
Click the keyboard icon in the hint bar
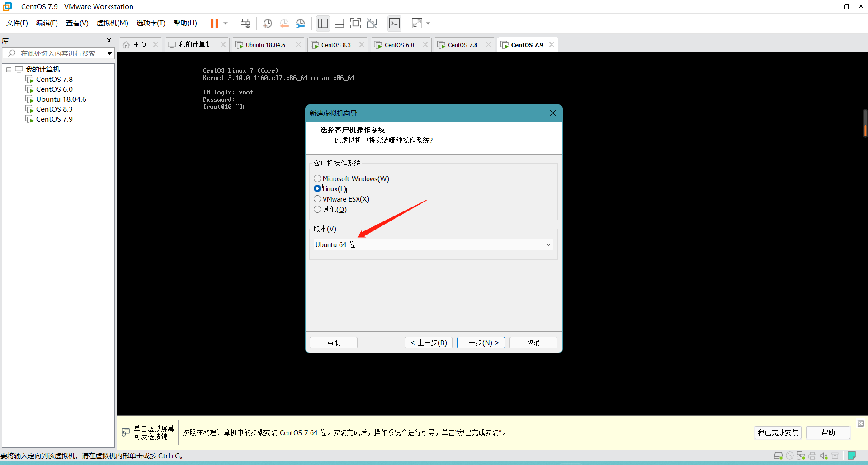click(x=126, y=432)
